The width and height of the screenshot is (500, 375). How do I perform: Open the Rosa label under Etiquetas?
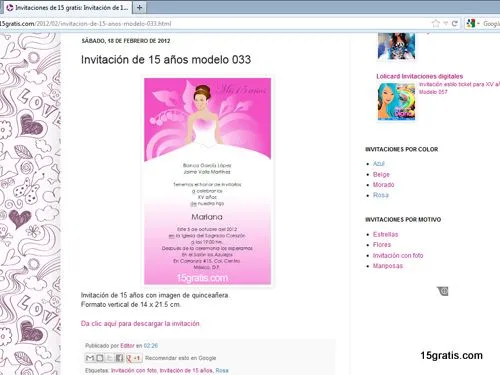point(222,370)
